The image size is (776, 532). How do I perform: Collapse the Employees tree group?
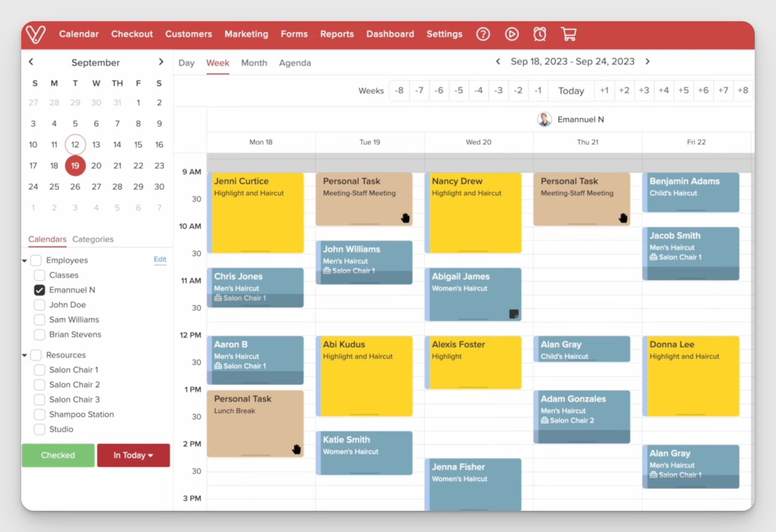pyautogui.click(x=25, y=261)
